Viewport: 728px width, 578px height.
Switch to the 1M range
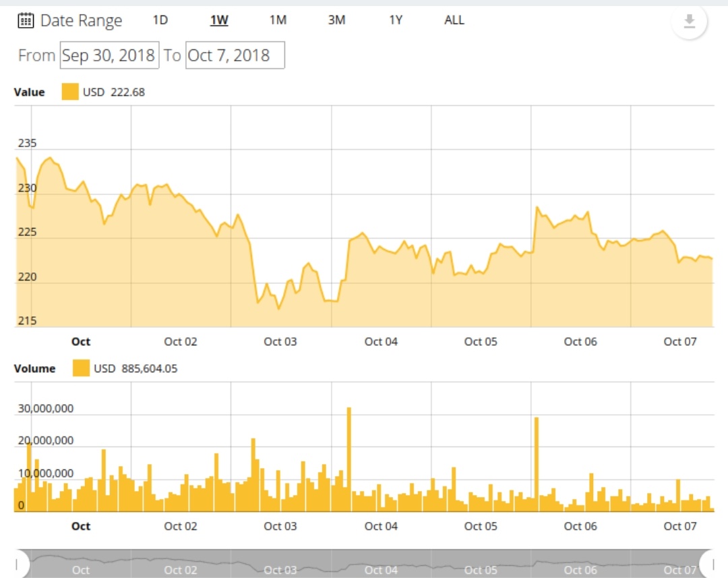click(x=278, y=20)
